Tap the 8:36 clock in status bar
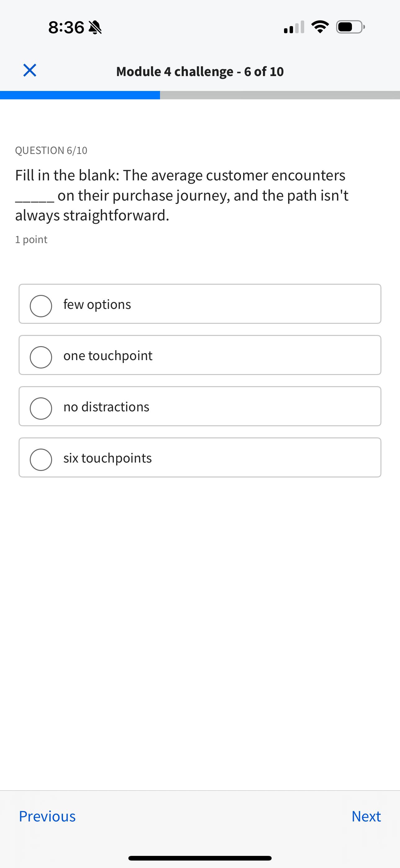Screen dimensions: 400x868 click(66, 27)
